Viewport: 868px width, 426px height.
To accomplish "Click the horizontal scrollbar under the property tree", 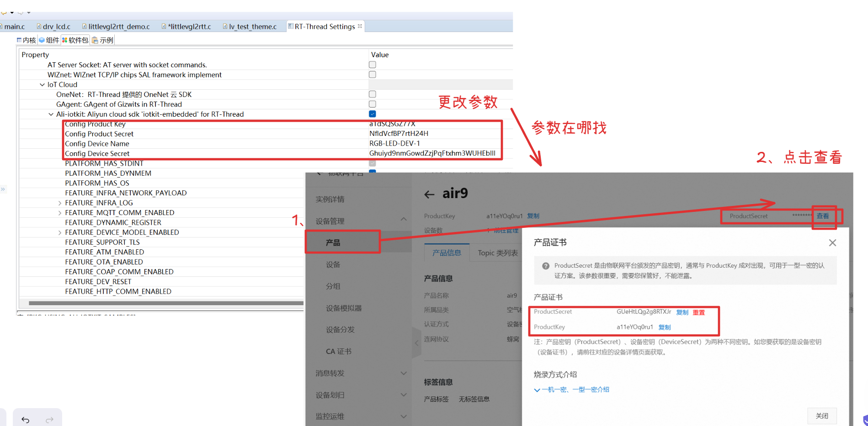I will (x=166, y=303).
